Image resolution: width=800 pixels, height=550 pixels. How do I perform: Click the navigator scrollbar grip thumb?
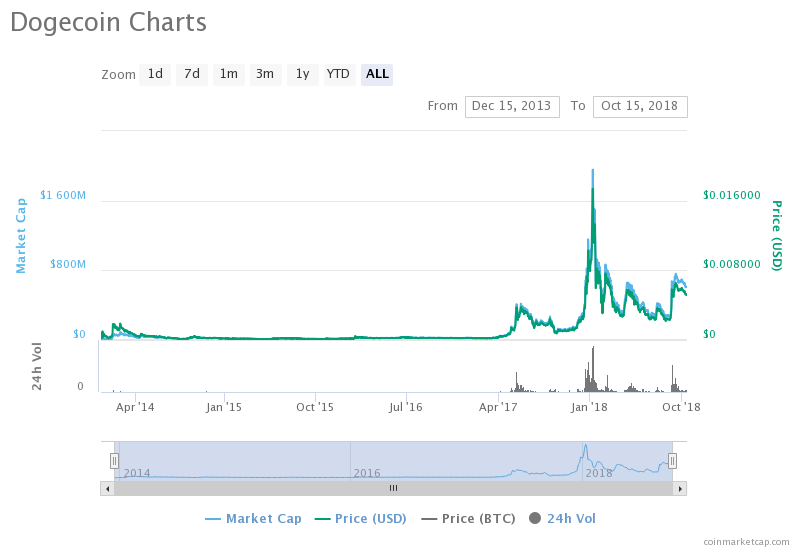(x=393, y=489)
